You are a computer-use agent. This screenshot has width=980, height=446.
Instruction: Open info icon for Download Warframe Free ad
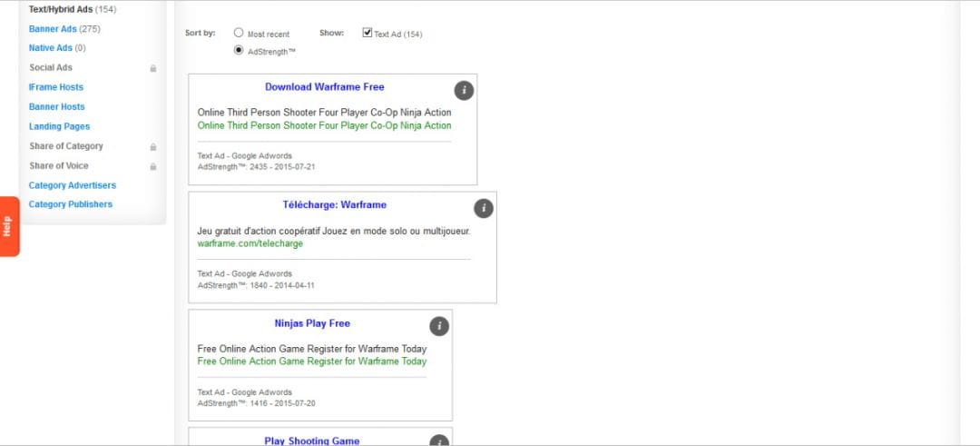(464, 91)
